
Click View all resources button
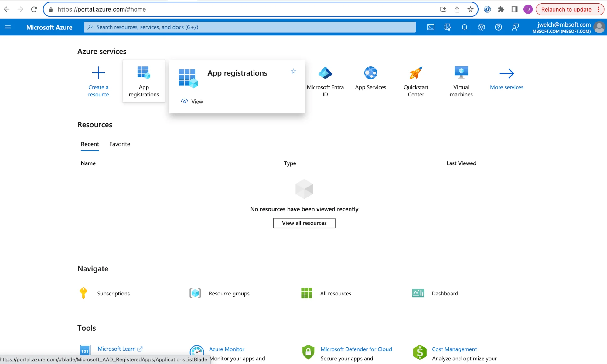[x=304, y=223]
